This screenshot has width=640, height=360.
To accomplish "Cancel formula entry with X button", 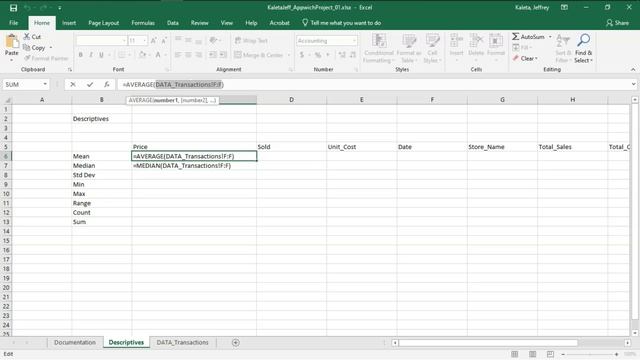I will click(x=73, y=84).
